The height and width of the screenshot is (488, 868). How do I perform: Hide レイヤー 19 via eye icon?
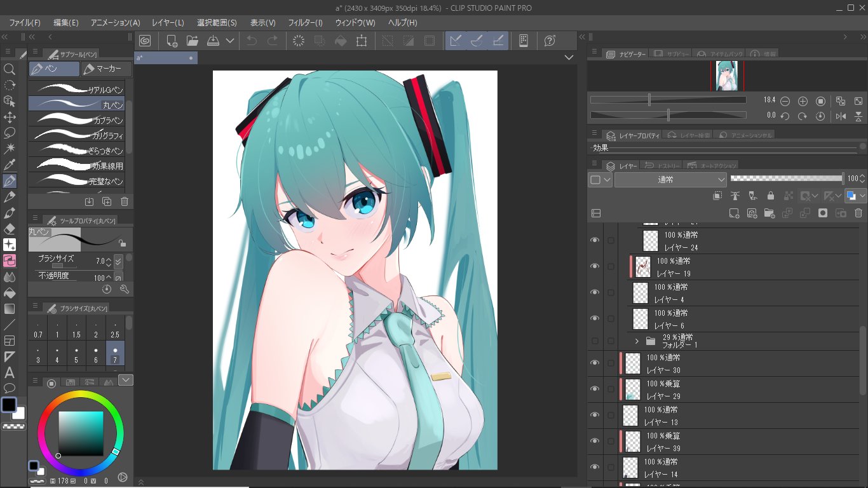click(595, 266)
